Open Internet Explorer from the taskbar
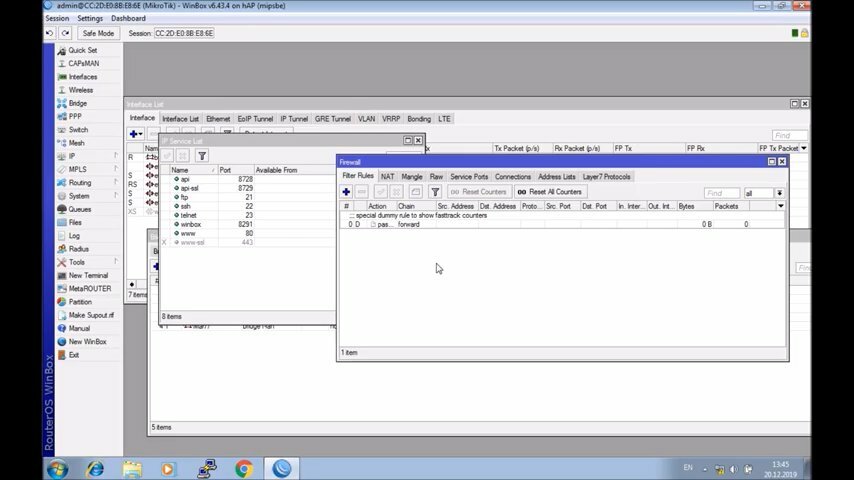 (95, 469)
